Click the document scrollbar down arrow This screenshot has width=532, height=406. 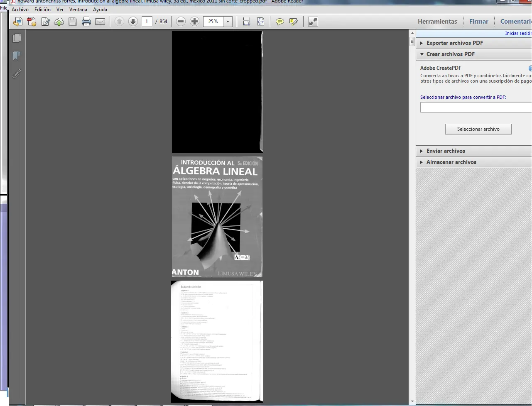pyautogui.click(x=412, y=401)
